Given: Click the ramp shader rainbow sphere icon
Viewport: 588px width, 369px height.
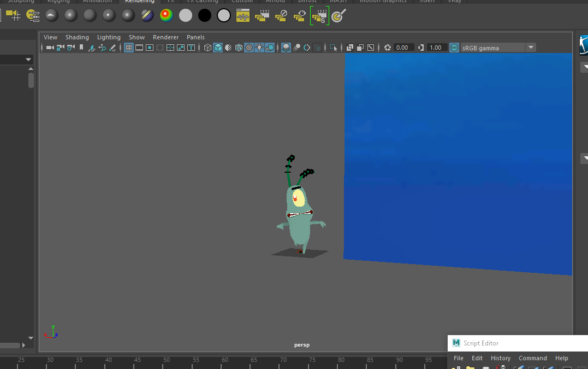Looking at the screenshot, I should (167, 15).
